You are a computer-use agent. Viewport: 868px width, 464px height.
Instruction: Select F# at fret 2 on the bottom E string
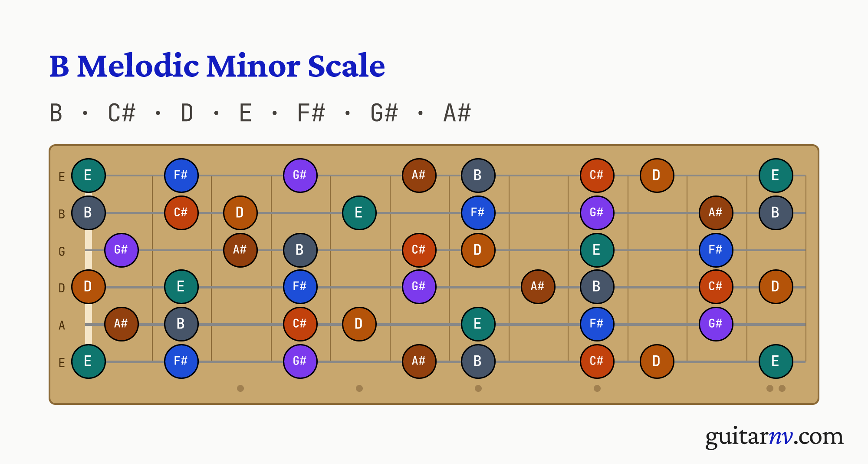click(x=181, y=361)
